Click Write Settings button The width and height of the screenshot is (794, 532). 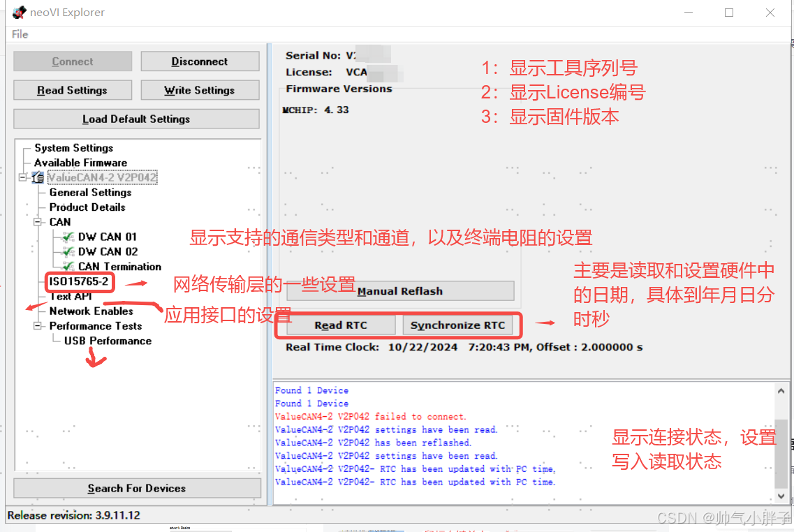pos(200,90)
